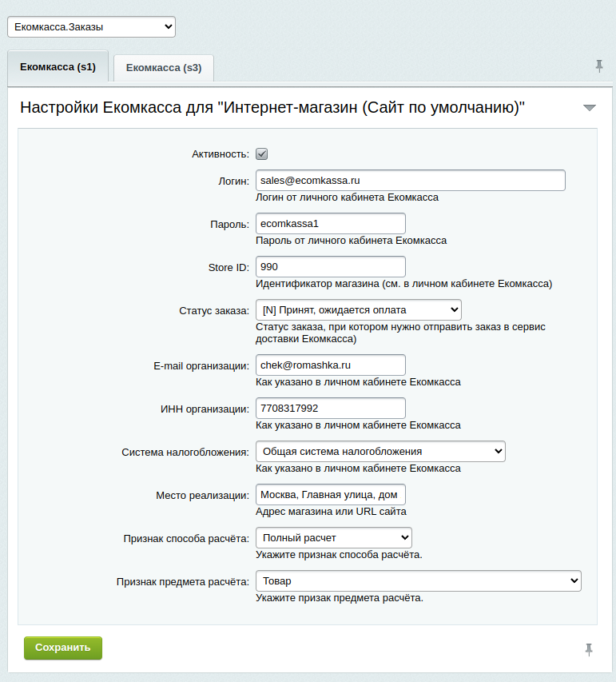
Task: Select the Екомкасса (s1) tab
Action: 58,67
